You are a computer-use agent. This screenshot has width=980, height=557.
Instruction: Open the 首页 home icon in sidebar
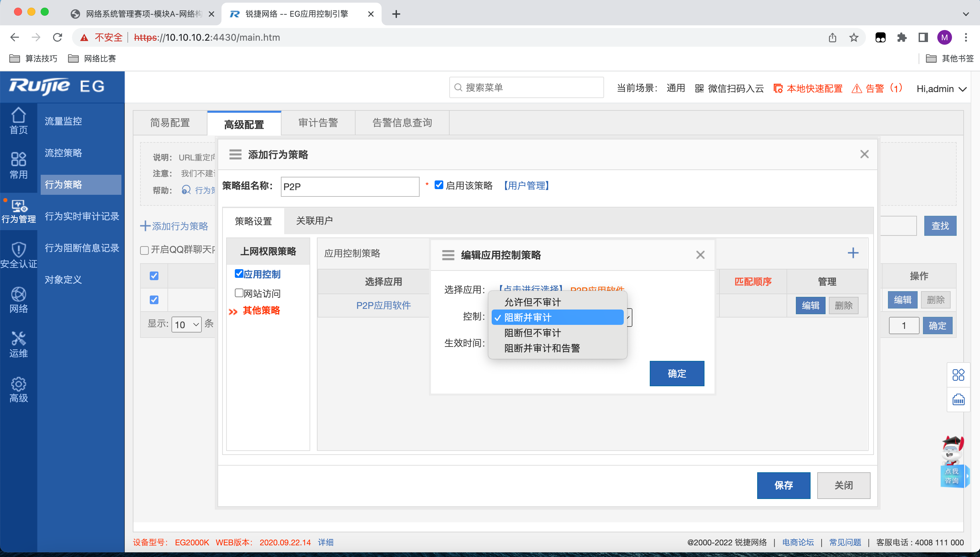(x=18, y=120)
